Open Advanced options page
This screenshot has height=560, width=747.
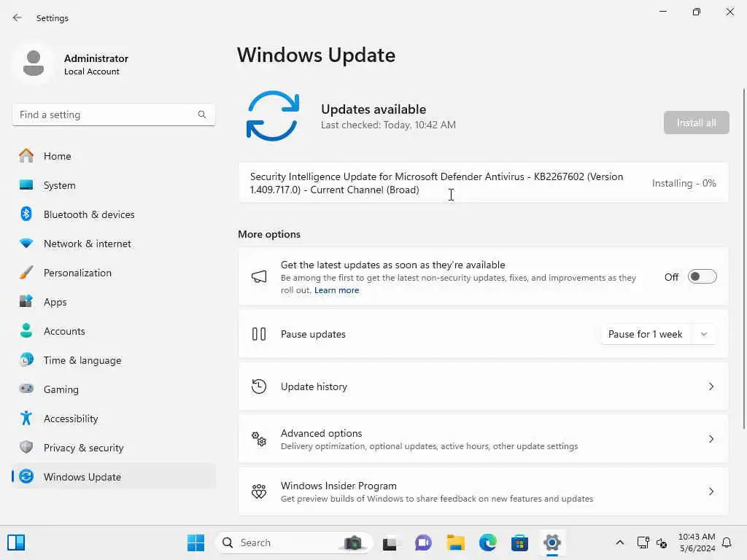pyautogui.click(x=483, y=438)
